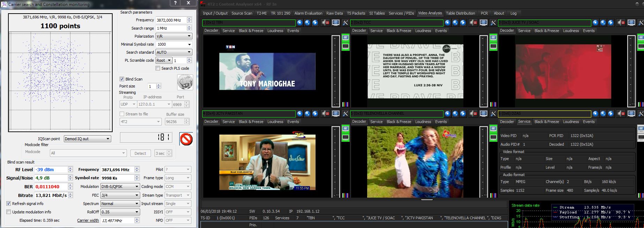Open the settings tools icon for TCC

pos(493,23)
